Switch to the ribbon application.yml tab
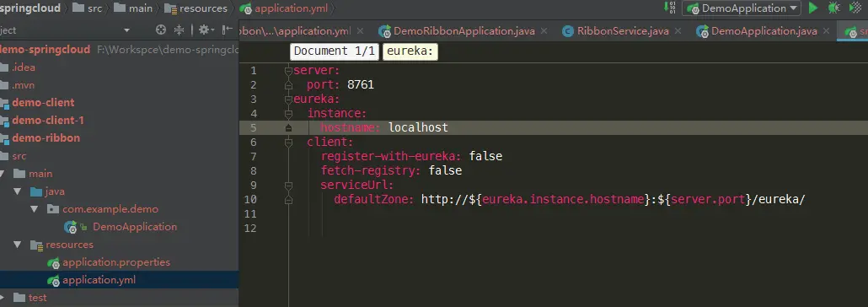The width and height of the screenshot is (868, 307). [x=296, y=31]
